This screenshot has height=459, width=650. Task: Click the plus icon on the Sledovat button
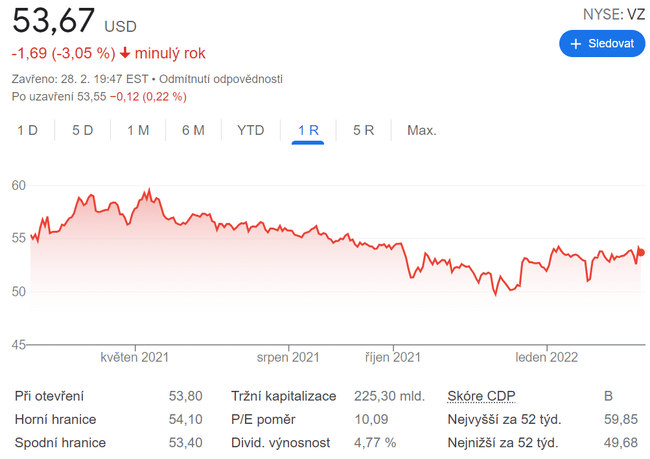click(x=576, y=44)
